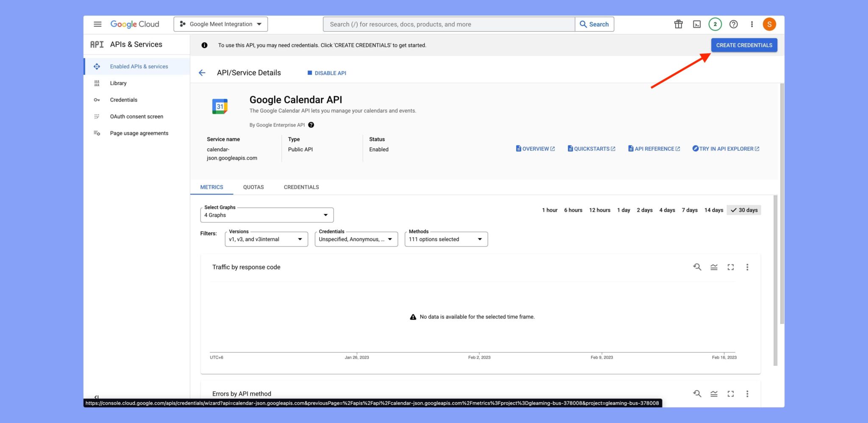Image resolution: width=868 pixels, height=423 pixels.
Task: Click the account avatar circle labeled S
Action: coord(770,24)
